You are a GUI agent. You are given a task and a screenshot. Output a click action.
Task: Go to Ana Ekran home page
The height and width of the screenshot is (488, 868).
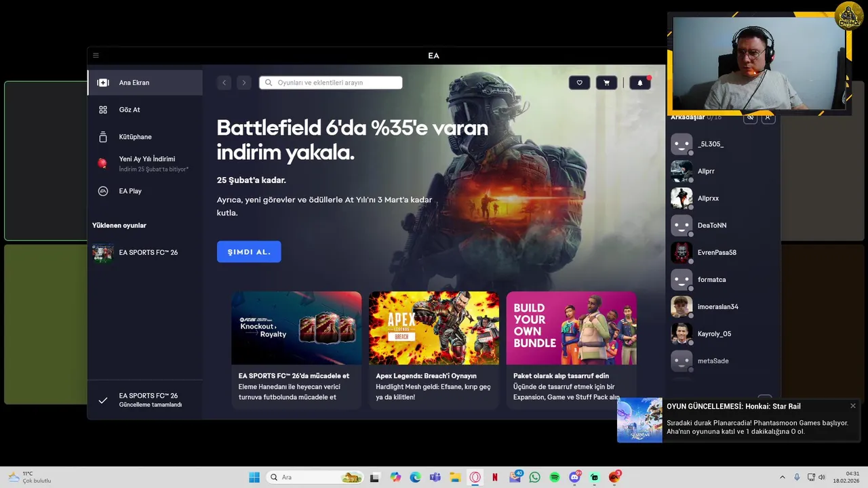tap(145, 83)
